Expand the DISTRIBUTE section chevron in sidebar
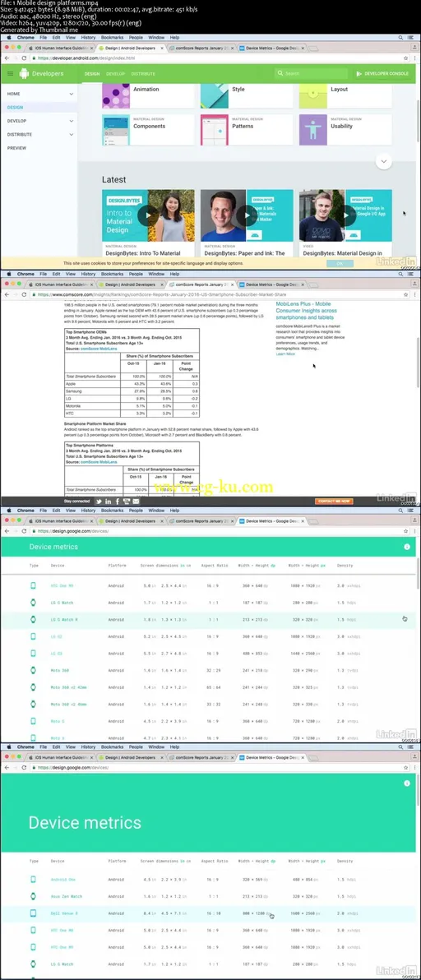This screenshot has width=421, height=980. 72,134
